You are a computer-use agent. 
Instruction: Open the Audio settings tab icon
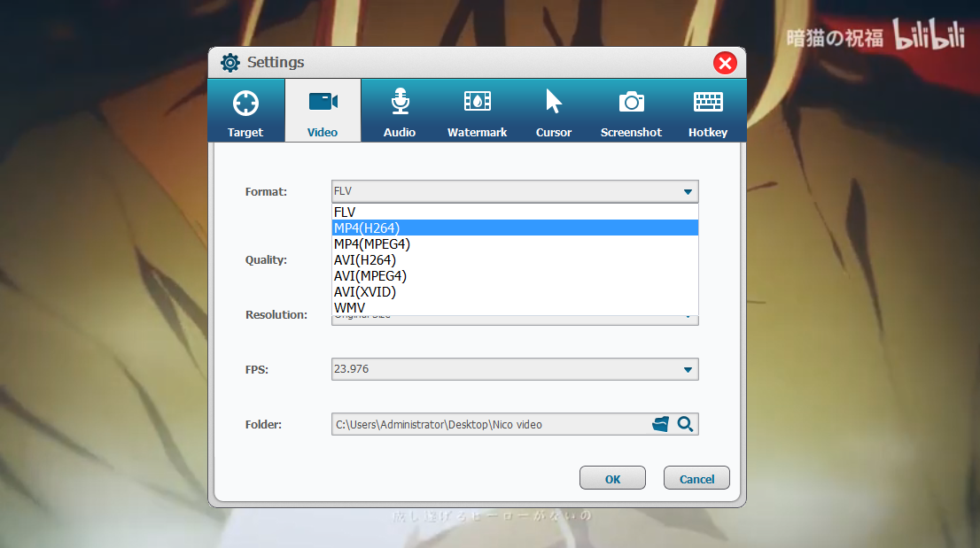point(400,101)
